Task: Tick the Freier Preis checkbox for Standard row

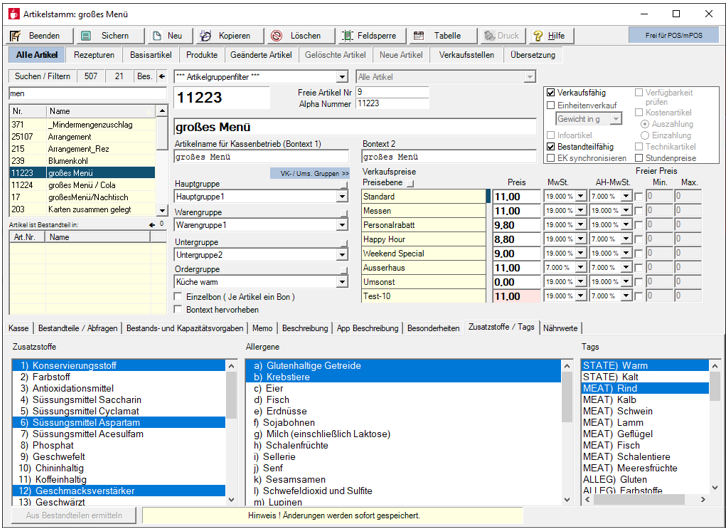Action: tap(639, 197)
